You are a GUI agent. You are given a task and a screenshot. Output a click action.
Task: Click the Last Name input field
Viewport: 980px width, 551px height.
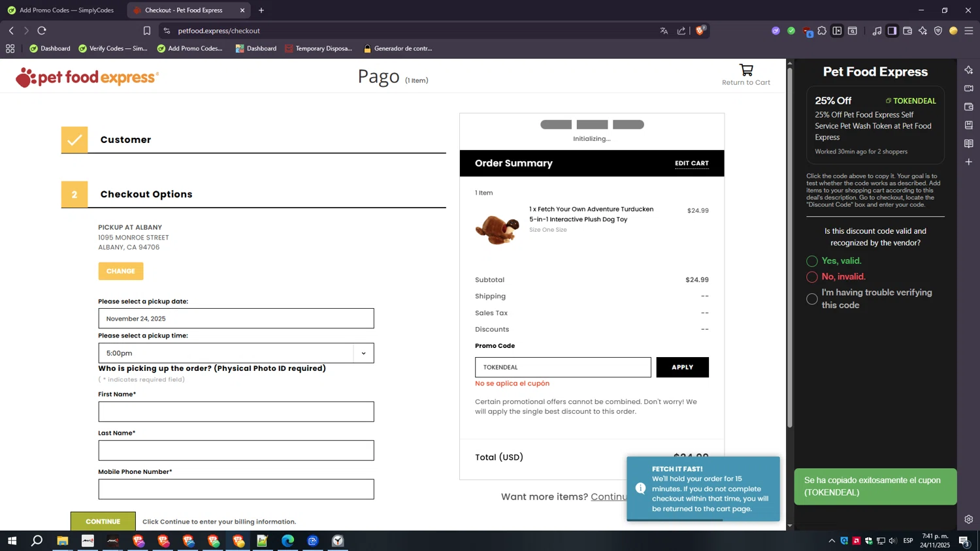coord(236,450)
